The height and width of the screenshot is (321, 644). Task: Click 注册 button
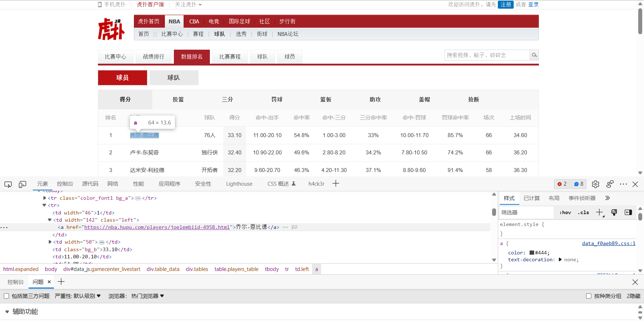506,5
